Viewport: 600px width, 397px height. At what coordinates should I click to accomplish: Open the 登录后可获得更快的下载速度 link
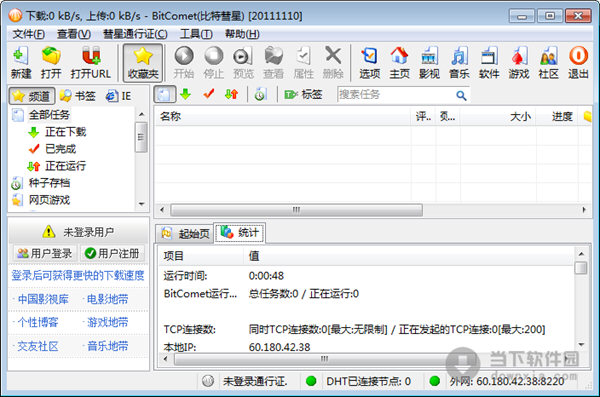tap(78, 275)
